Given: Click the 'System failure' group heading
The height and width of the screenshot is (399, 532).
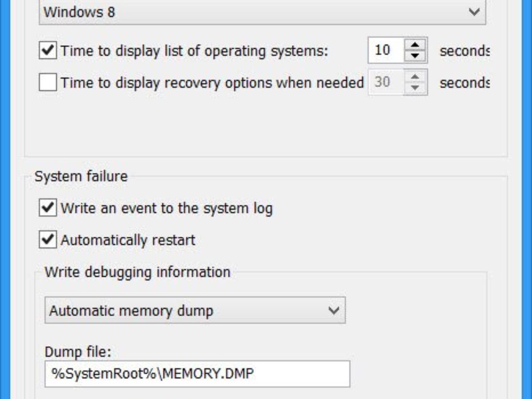Looking at the screenshot, I should point(81,176).
